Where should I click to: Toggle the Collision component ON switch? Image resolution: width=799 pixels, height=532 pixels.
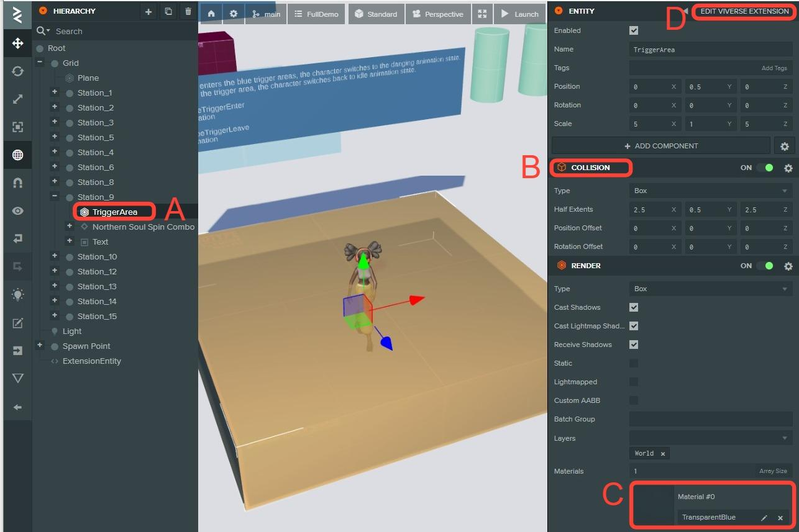(x=765, y=168)
